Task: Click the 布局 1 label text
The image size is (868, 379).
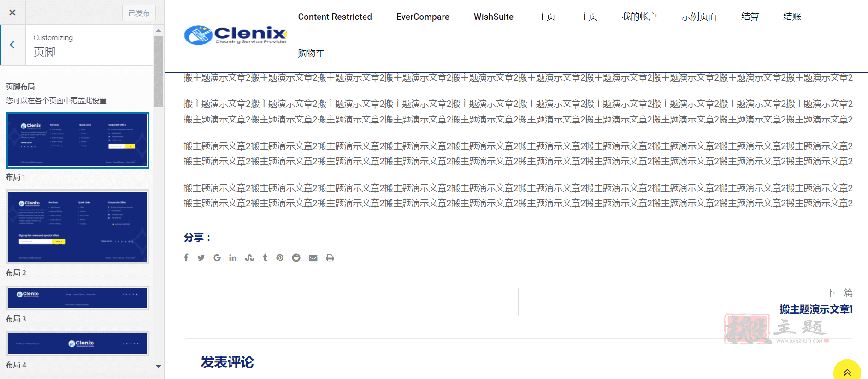Action: point(16,177)
